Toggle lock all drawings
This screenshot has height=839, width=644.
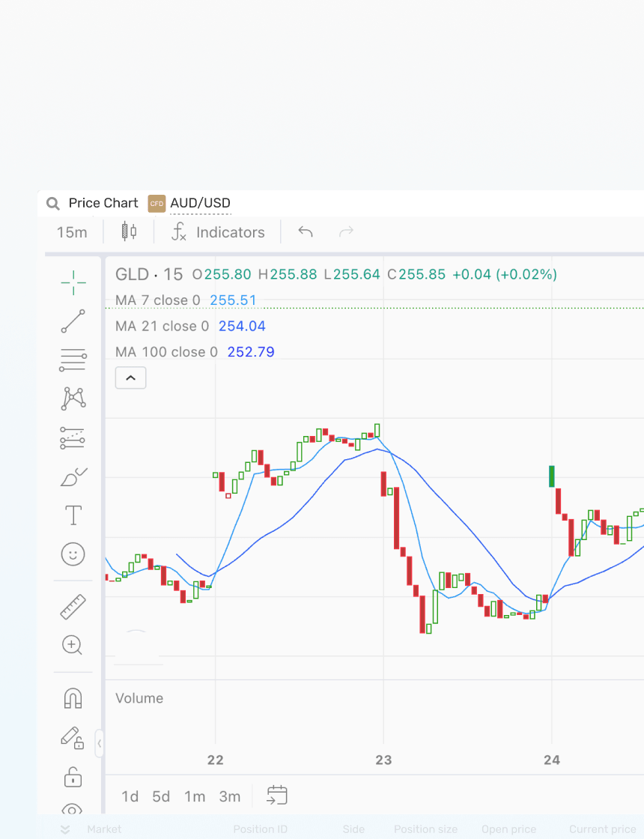coord(73,776)
